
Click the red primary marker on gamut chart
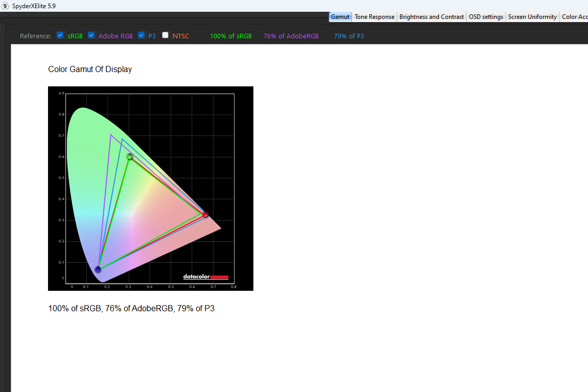click(x=205, y=215)
